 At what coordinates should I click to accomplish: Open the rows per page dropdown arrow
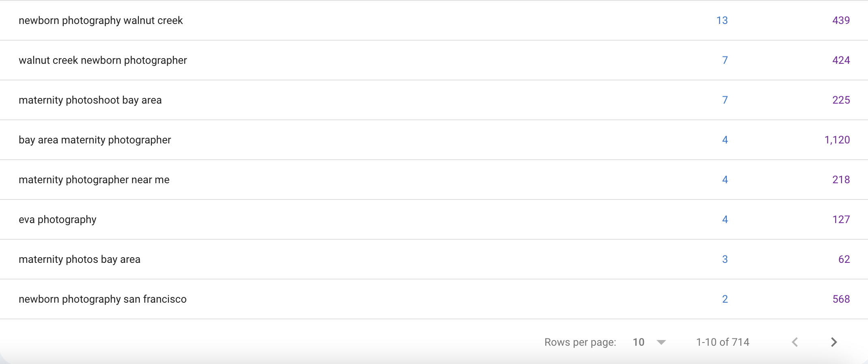click(661, 342)
